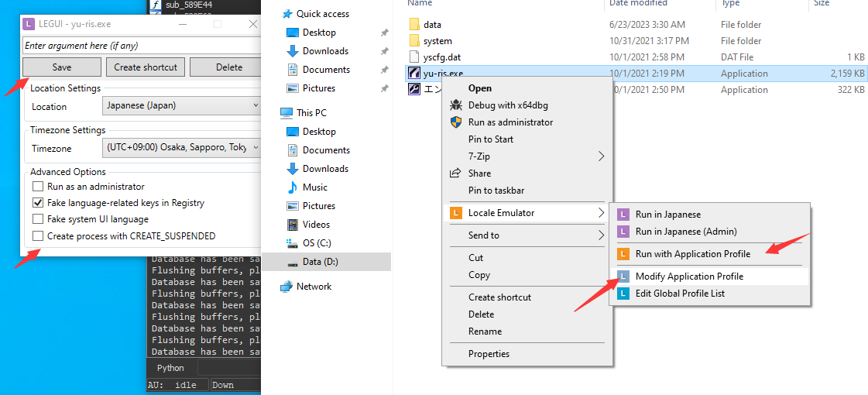
Task: Click the administrator shield icon in context menu
Action: (x=456, y=122)
